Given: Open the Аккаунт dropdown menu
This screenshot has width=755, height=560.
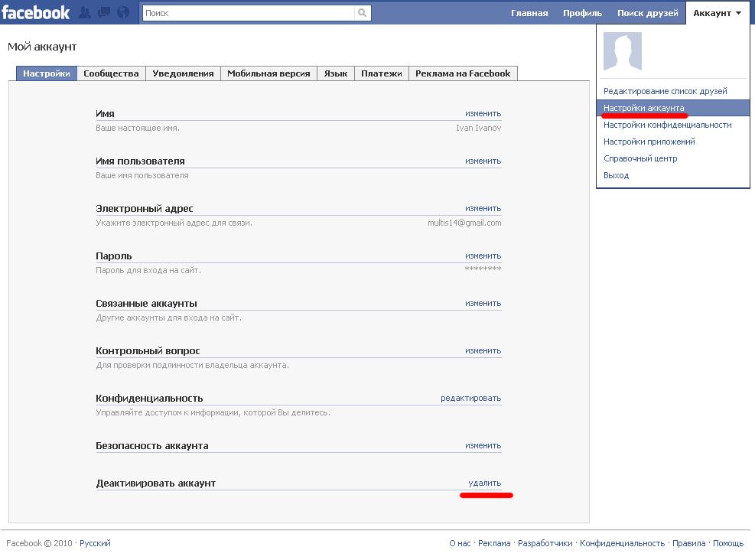Looking at the screenshot, I should (712, 12).
